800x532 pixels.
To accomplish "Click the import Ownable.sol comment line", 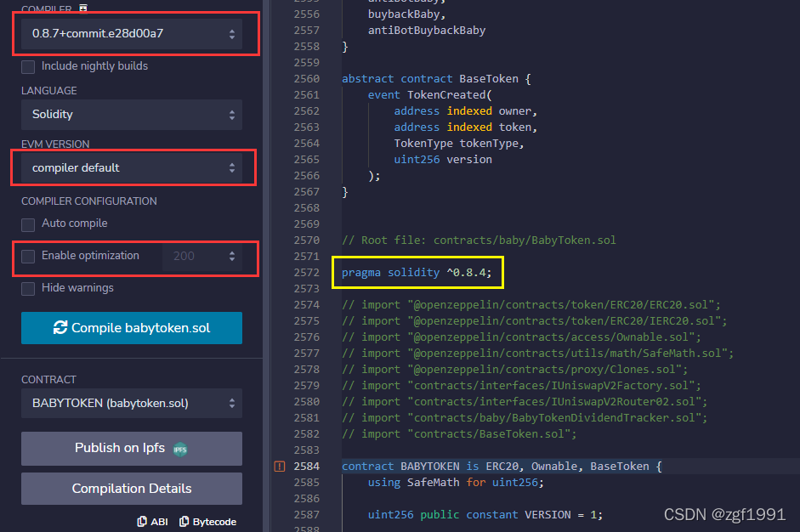I will (x=521, y=337).
